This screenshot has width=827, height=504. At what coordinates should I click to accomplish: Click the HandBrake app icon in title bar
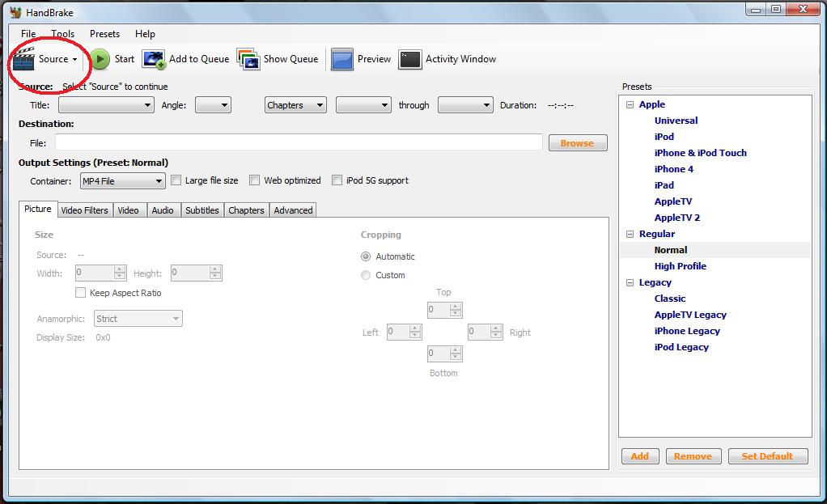[x=15, y=12]
